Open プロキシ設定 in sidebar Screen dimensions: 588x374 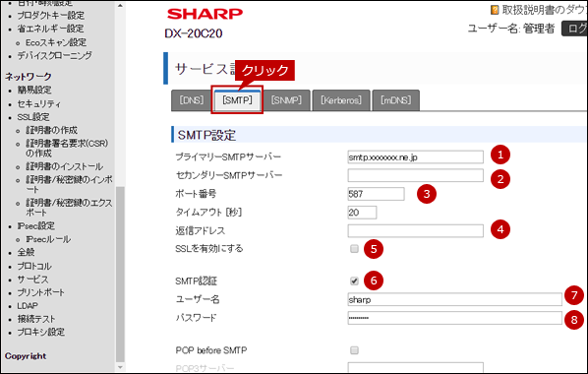click(x=40, y=333)
